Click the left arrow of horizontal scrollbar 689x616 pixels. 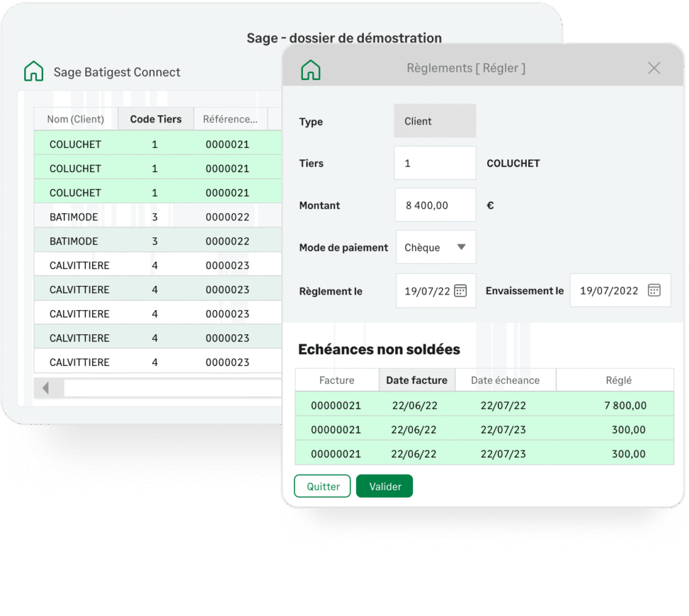[x=46, y=388]
